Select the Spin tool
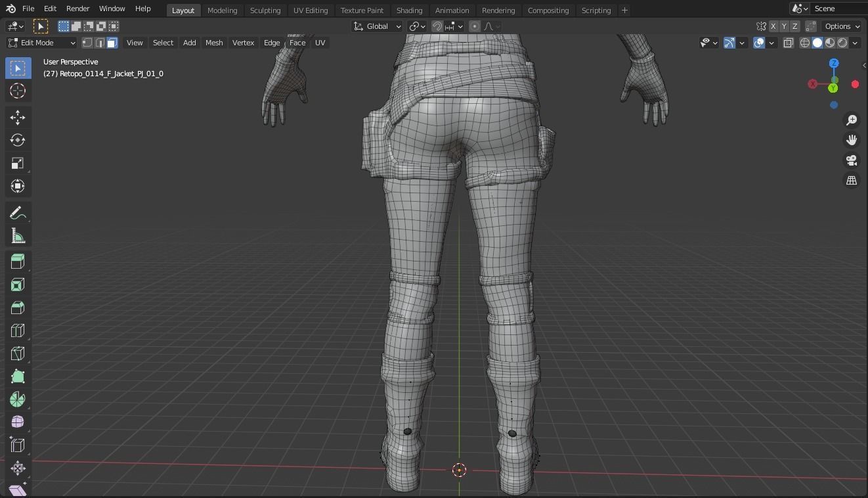This screenshot has width=868, height=498. coord(17,399)
